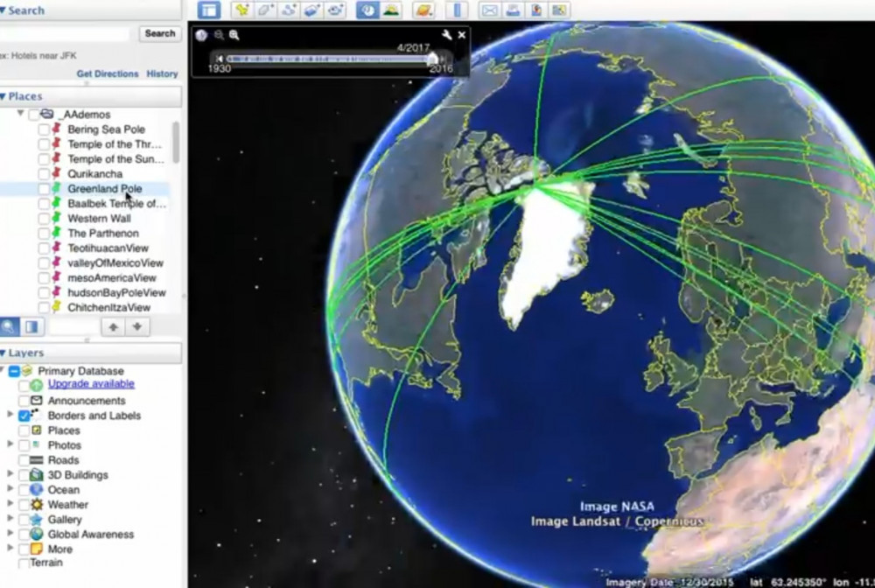Tick The Parthenon checkbox
The image size is (875, 588).
coord(44,234)
